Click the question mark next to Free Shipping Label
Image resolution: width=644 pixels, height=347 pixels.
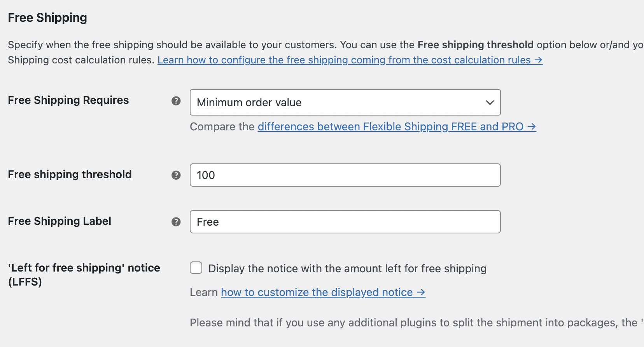pyautogui.click(x=176, y=221)
